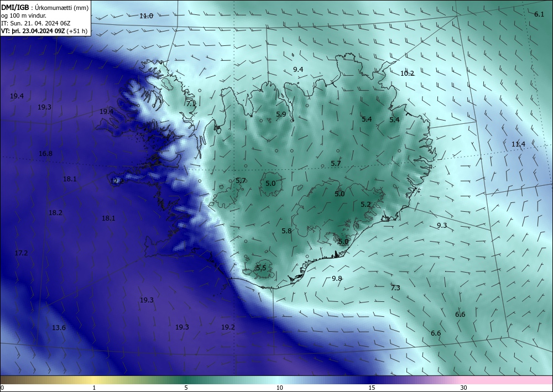553x392 pixels.
Task: Select the 19.2 value on the map
Action: [x=228, y=327]
